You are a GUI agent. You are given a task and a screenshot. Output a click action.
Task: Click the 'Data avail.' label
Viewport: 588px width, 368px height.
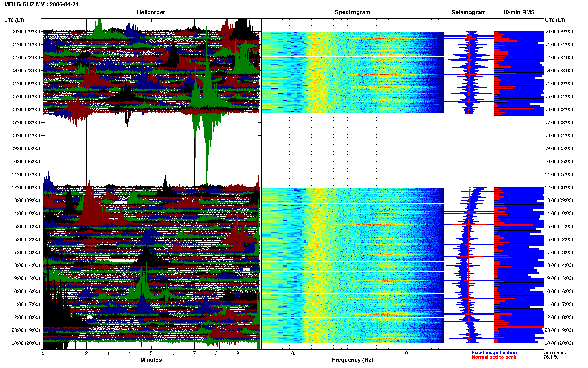point(554,352)
